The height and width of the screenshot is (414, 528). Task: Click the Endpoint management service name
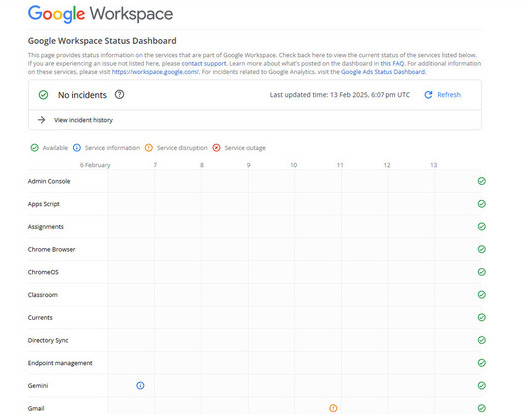tap(60, 363)
